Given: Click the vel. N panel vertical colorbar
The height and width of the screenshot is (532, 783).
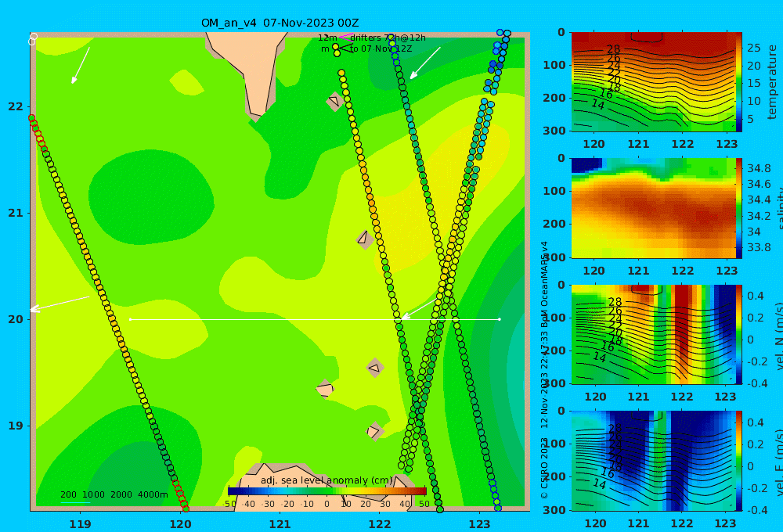Looking at the screenshot, I should 739,334.
